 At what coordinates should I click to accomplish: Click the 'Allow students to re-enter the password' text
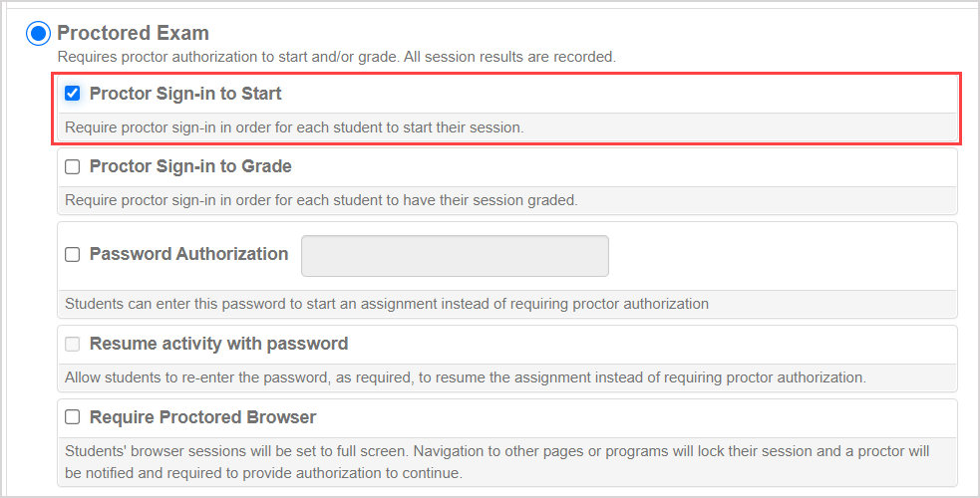point(466,377)
